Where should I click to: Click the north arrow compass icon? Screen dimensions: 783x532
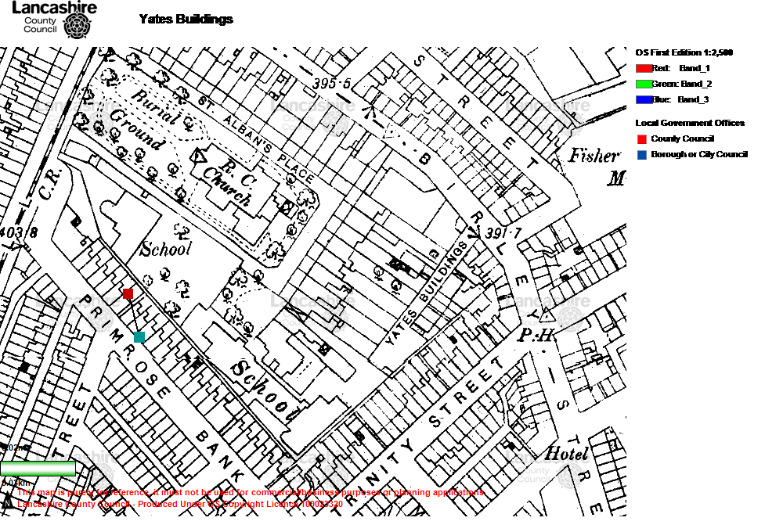point(8,502)
